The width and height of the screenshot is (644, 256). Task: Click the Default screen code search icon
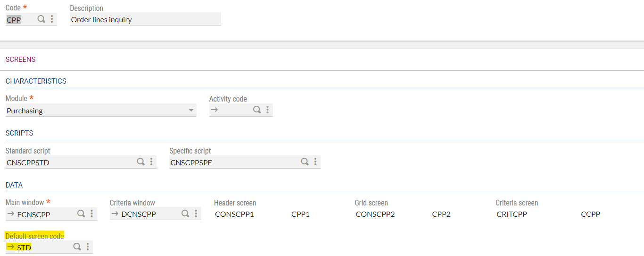[x=77, y=247]
